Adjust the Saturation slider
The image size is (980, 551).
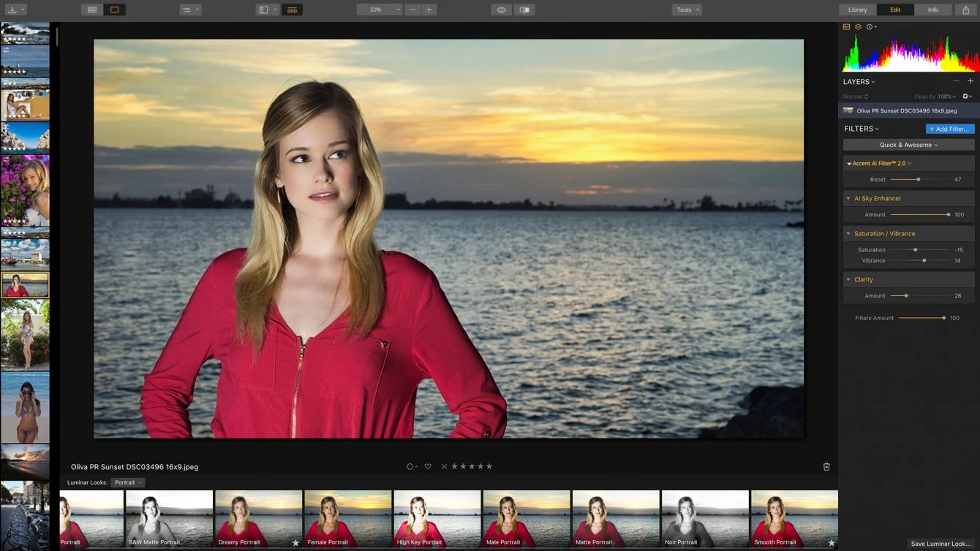(x=919, y=250)
